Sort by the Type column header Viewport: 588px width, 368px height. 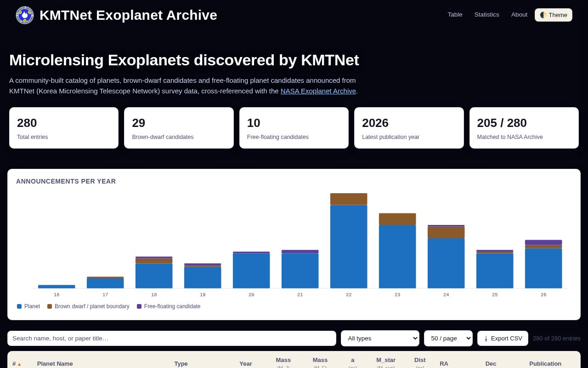181,363
